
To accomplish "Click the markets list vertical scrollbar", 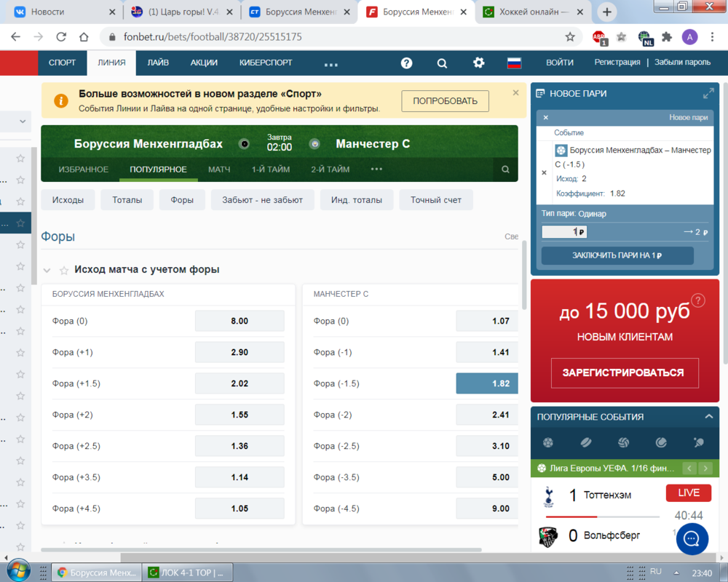I will pos(523,275).
